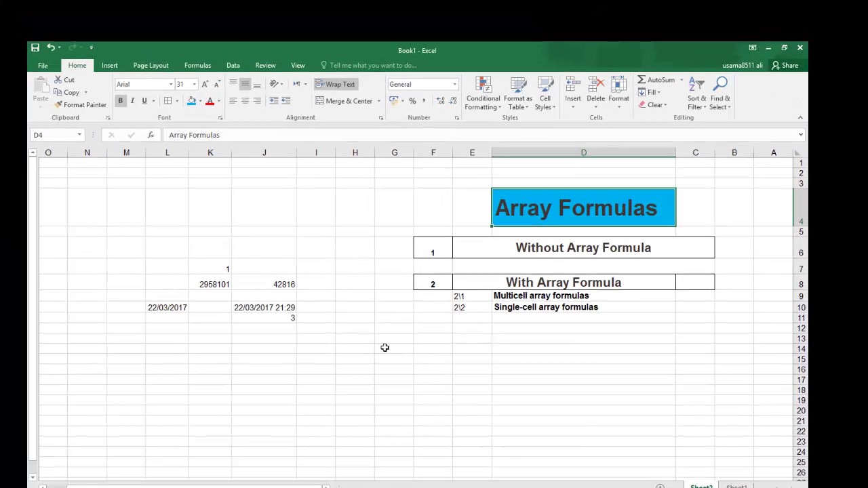
Task: Increase decimal places
Action: tap(440, 101)
